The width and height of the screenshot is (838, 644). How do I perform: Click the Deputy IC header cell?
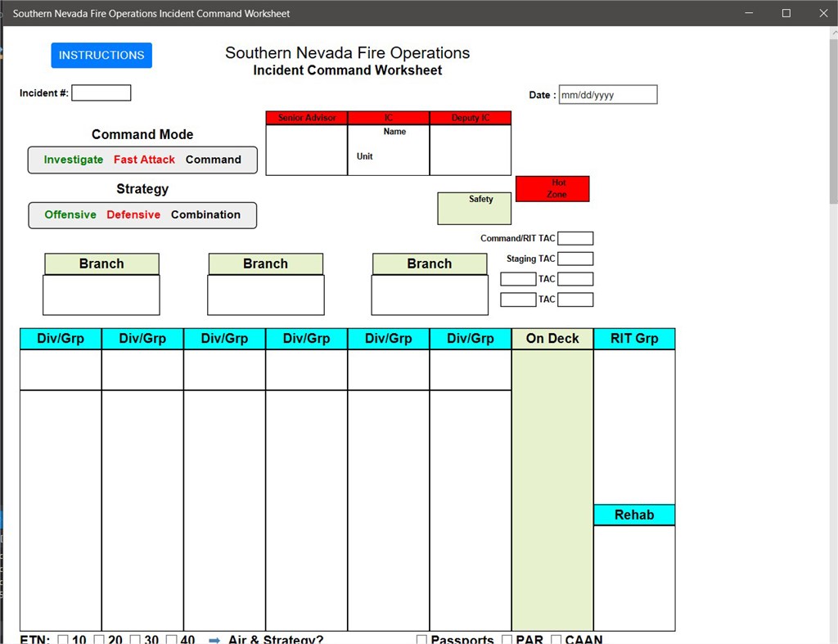click(471, 117)
